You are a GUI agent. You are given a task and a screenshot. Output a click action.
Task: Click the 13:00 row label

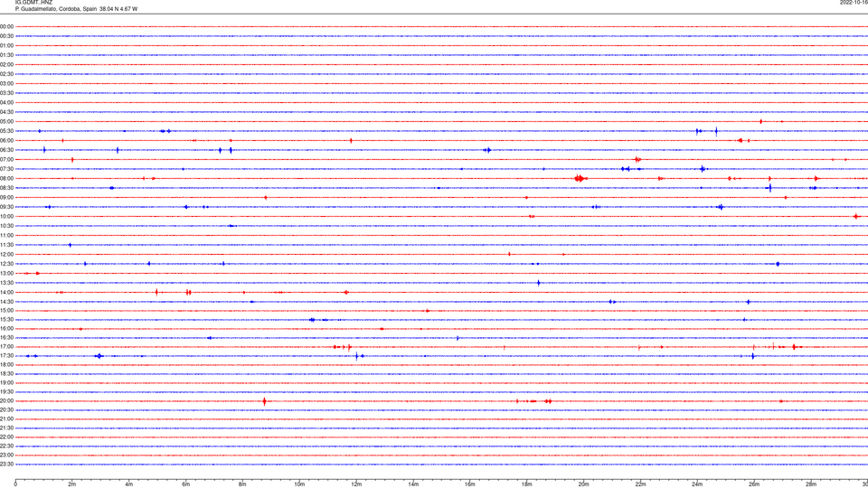(6, 273)
